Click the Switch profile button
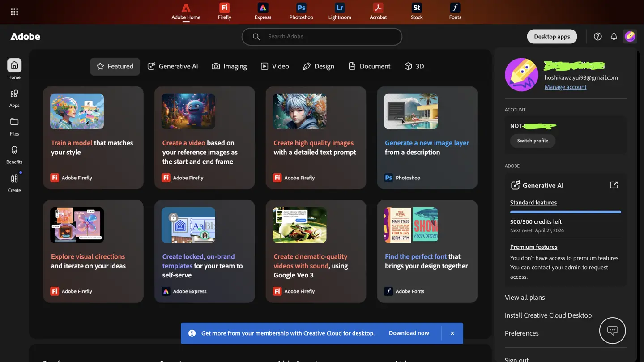 pos(533,141)
